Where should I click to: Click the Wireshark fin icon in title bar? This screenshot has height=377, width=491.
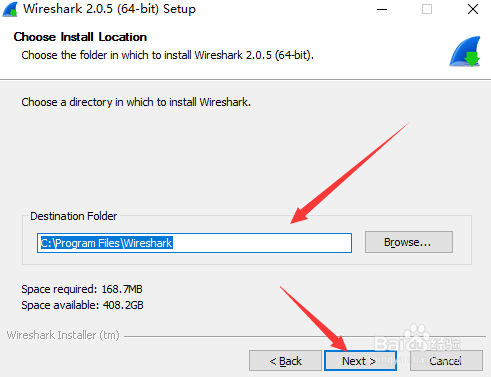(x=10, y=9)
